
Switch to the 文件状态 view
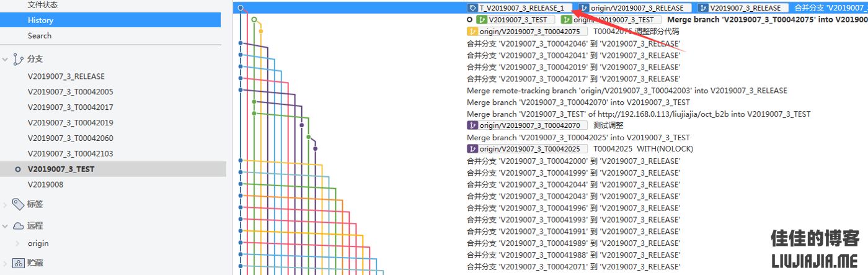(43, 5)
